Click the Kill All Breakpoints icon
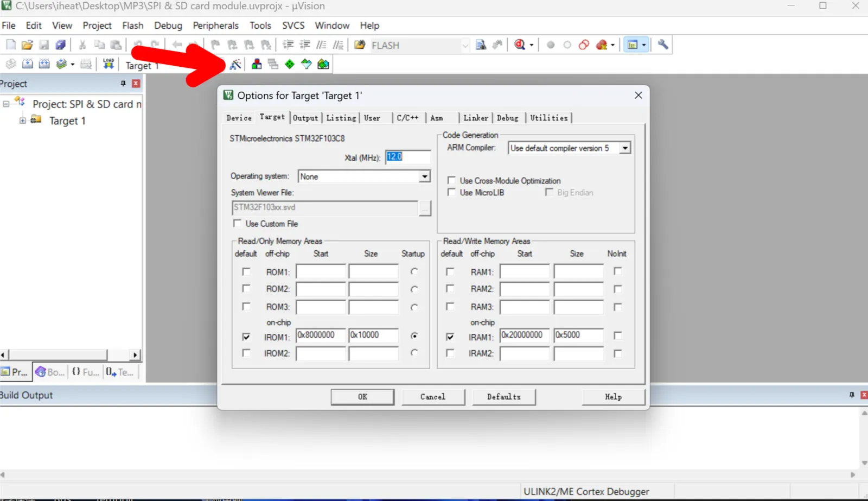Viewport: 868px width, 501px height. [602, 45]
